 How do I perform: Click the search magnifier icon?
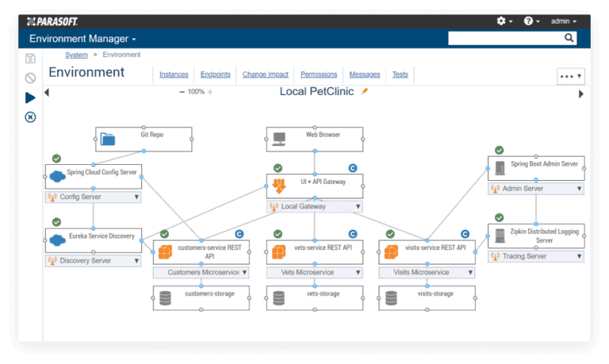click(569, 37)
